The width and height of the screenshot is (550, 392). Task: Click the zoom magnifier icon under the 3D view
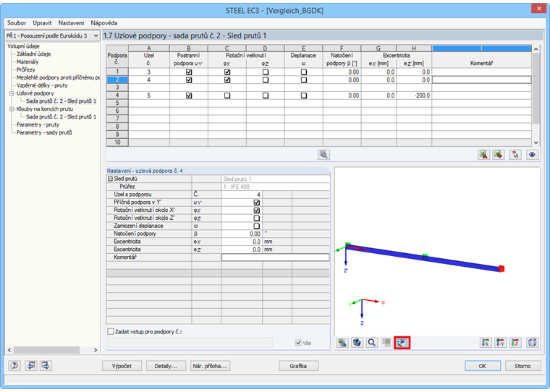coord(372,343)
